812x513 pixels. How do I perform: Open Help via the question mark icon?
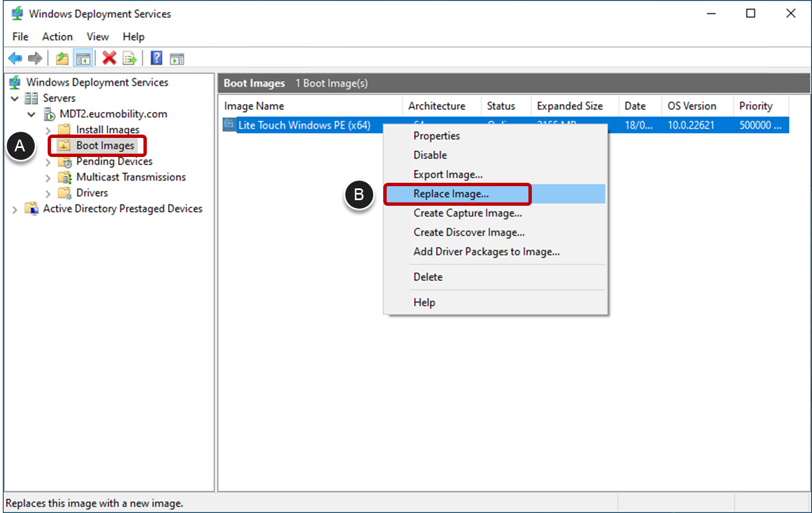click(156, 58)
